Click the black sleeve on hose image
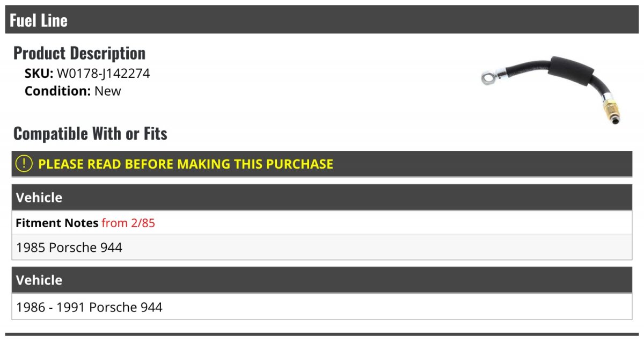Screen dimensions: 644x341 pyautogui.click(x=571, y=69)
